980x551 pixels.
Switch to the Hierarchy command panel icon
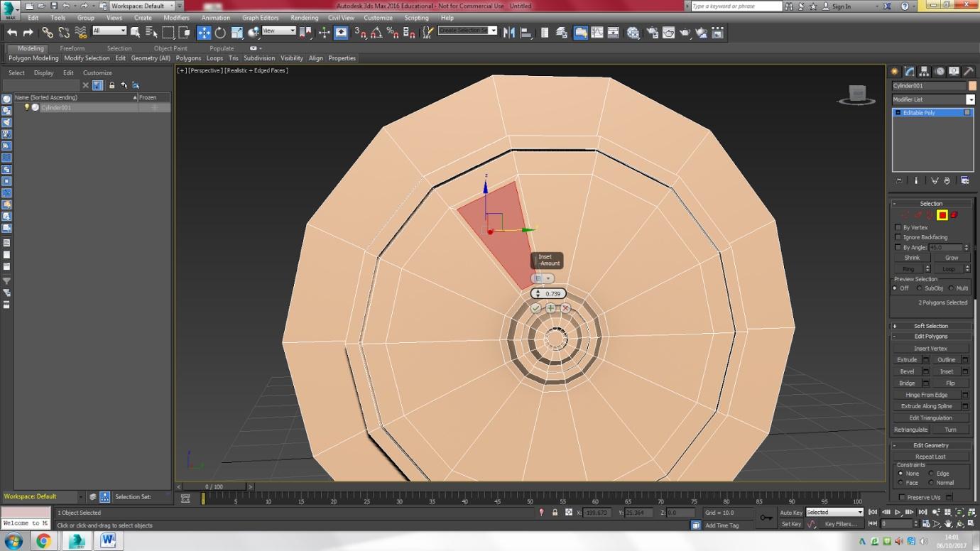point(925,72)
